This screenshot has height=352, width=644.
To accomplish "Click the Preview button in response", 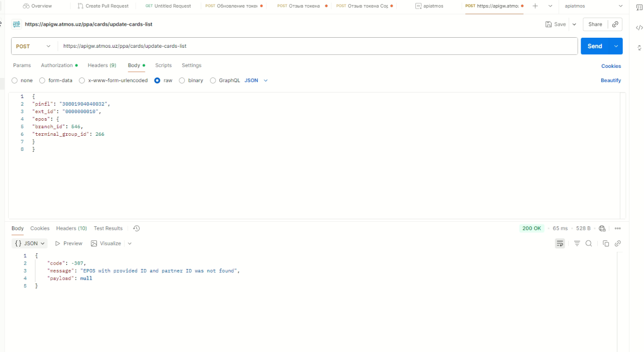I will pyautogui.click(x=69, y=243).
